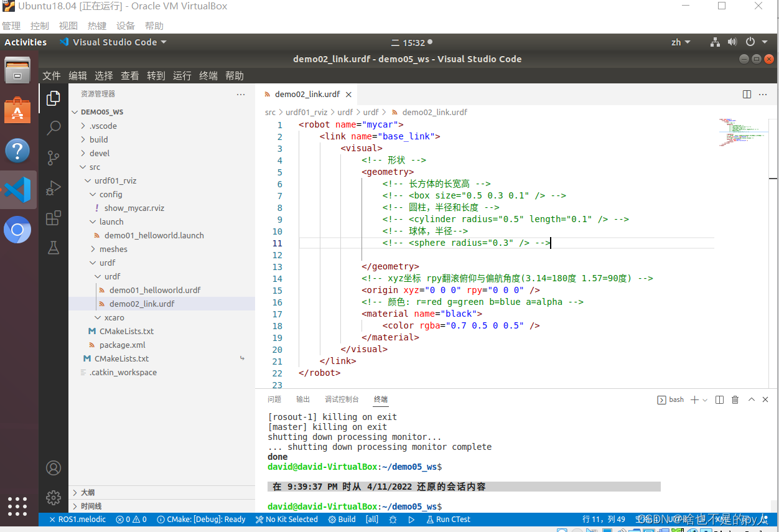Click the editor minimap preview
Image resolution: width=779 pixels, height=532 pixels.
point(743,132)
